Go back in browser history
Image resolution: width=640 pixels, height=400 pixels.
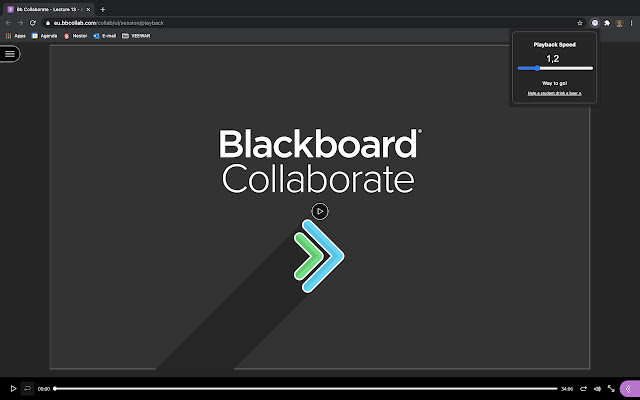pyautogui.click(x=8, y=23)
